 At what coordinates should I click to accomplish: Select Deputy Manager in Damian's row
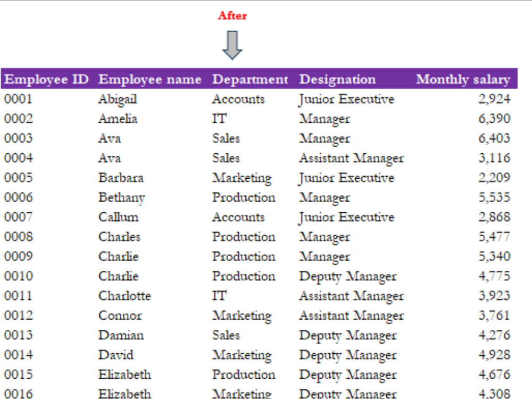click(x=348, y=336)
